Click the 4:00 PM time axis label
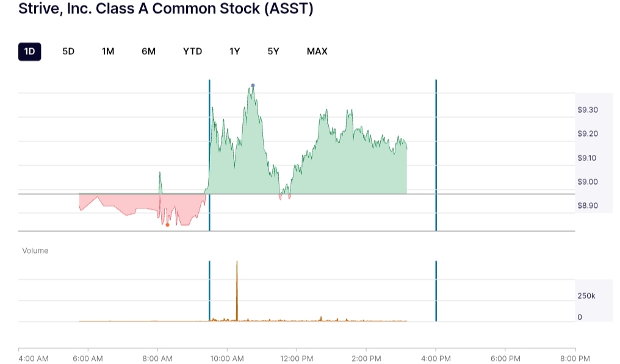 click(x=436, y=359)
